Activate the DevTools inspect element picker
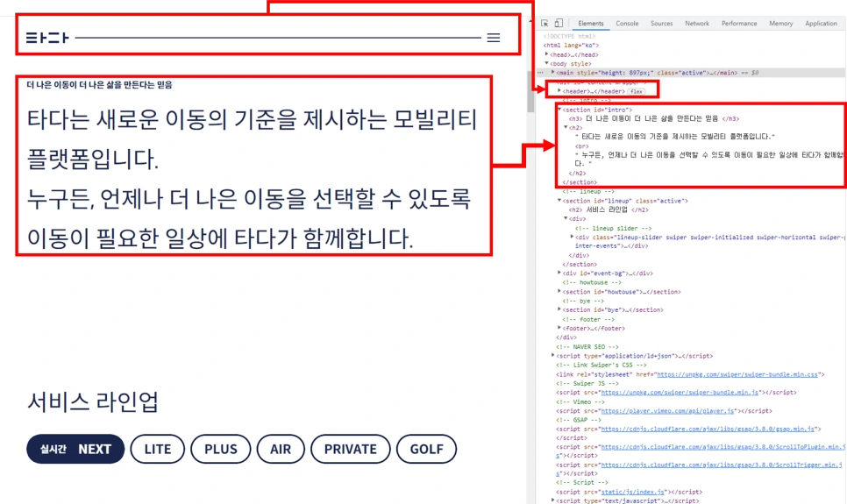847x504 pixels. pyautogui.click(x=544, y=24)
